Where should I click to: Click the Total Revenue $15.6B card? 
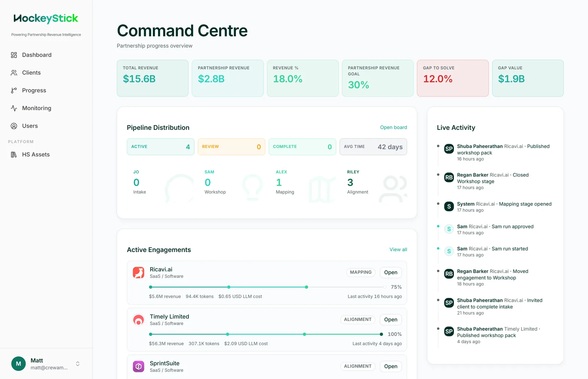153,78
